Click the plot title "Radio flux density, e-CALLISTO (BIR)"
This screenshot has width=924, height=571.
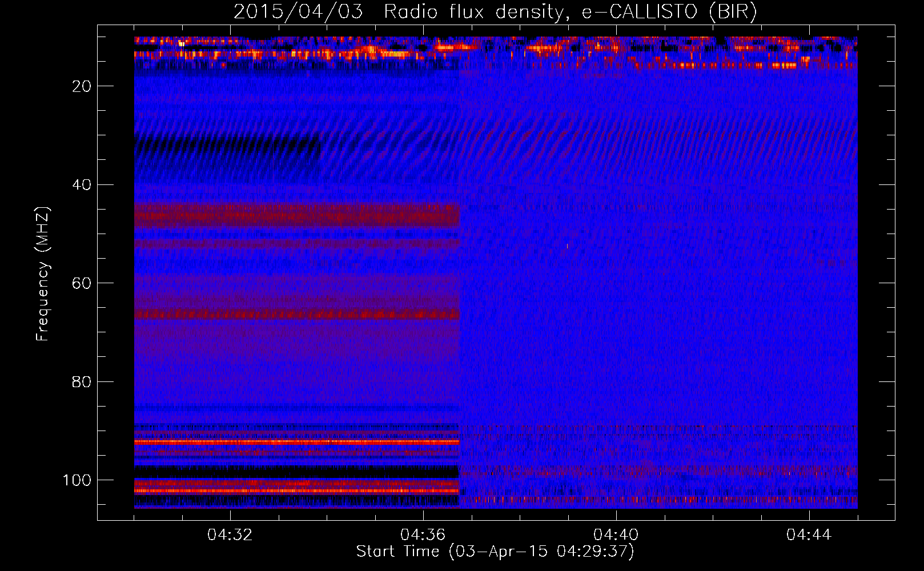pos(570,11)
